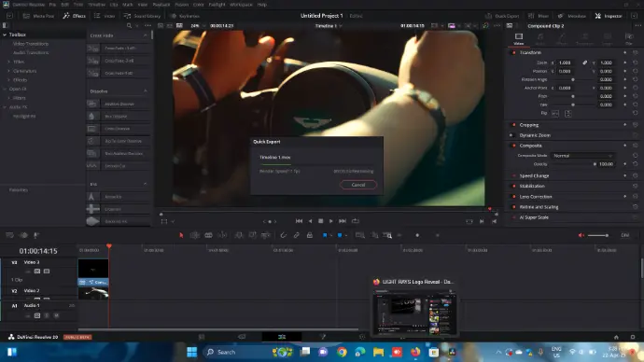Click the Loop playback icon

point(356,221)
